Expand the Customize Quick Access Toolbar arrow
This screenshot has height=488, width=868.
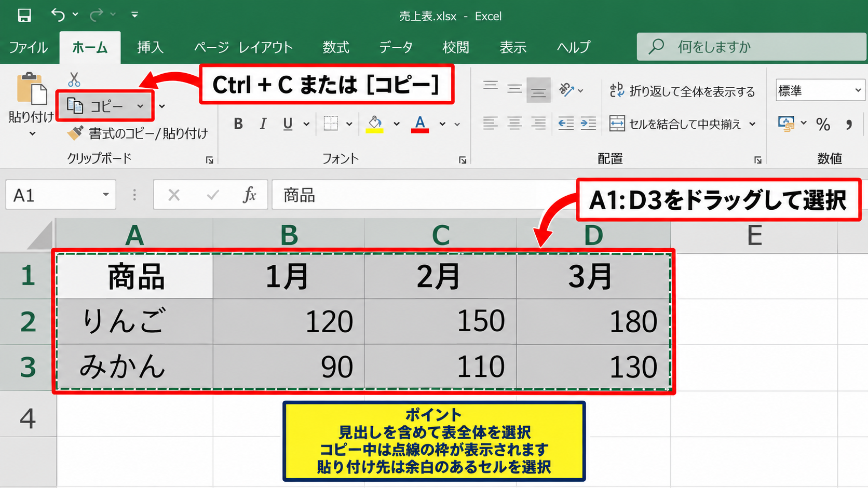point(134,15)
